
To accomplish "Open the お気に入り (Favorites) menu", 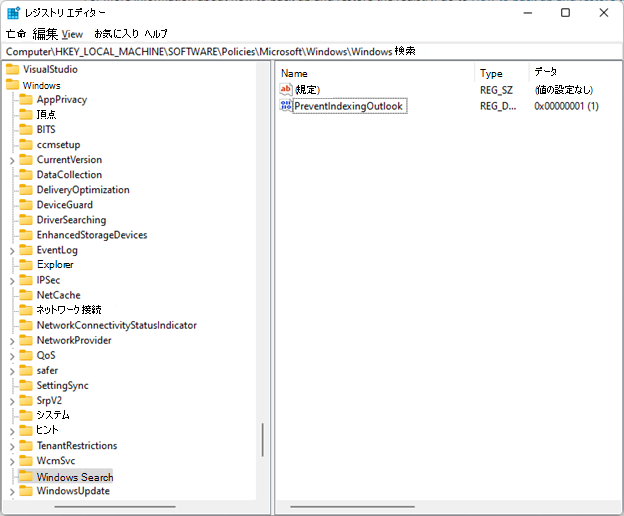I will click(x=116, y=34).
